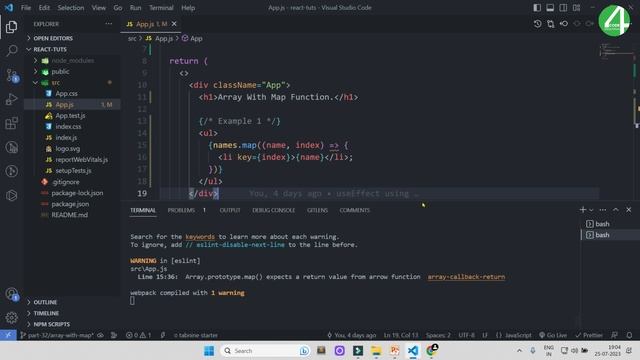Screen dimensions: 640x360
Task: Open the Search view in activity bar
Action: pos(11,51)
